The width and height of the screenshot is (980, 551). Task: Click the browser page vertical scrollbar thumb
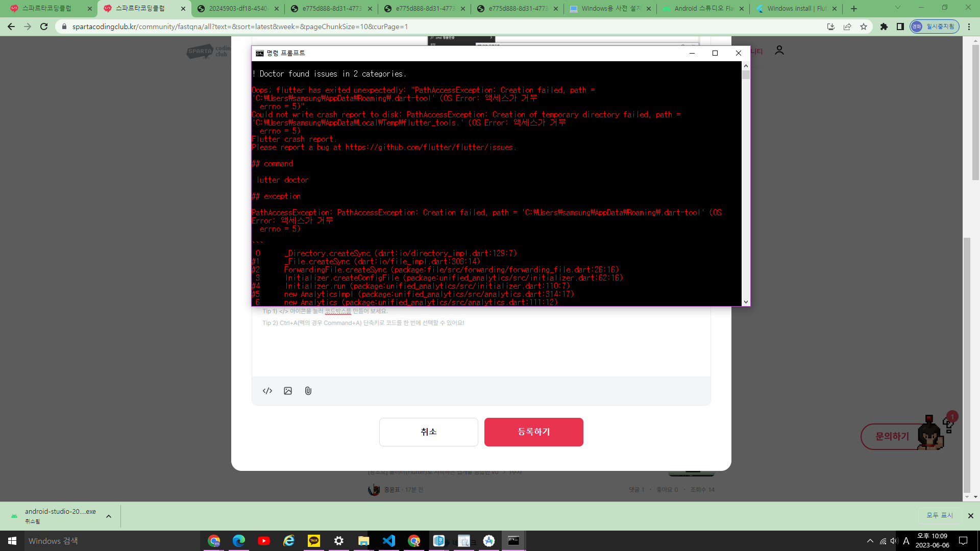pyautogui.click(x=975, y=112)
